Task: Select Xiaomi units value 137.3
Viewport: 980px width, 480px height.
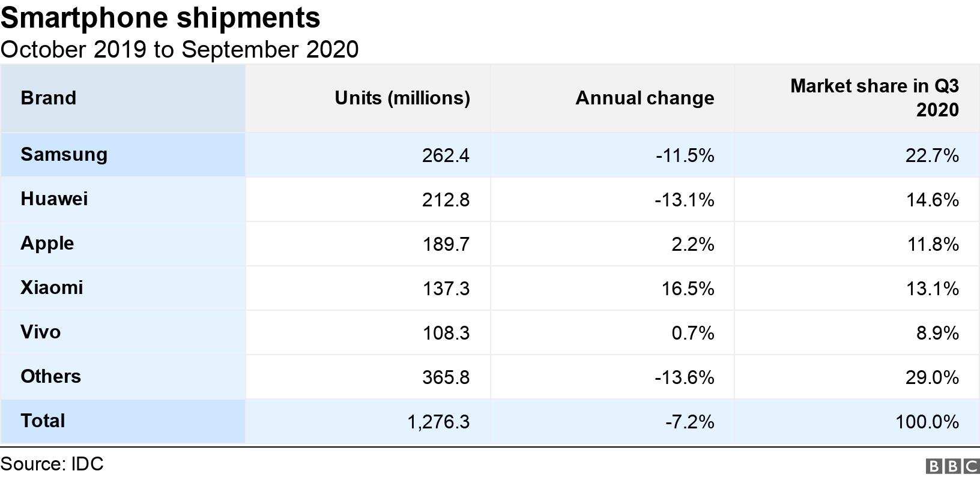Action: 446,289
